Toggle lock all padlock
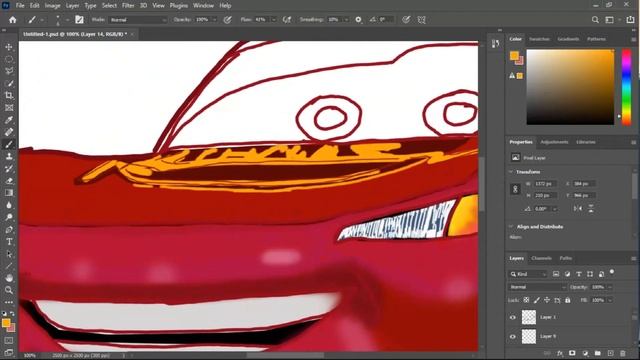Viewport: 640px width, 360px height. point(568,300)
